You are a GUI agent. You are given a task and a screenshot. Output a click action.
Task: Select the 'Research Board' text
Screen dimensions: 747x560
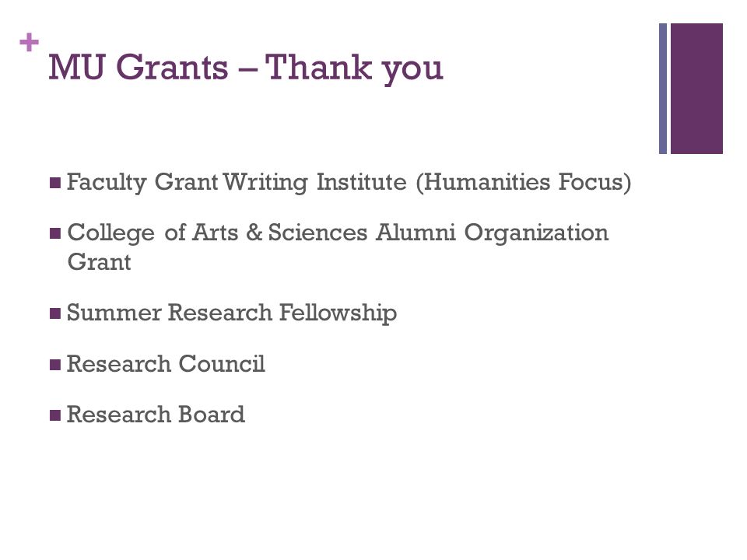click(x=156, y=415)
